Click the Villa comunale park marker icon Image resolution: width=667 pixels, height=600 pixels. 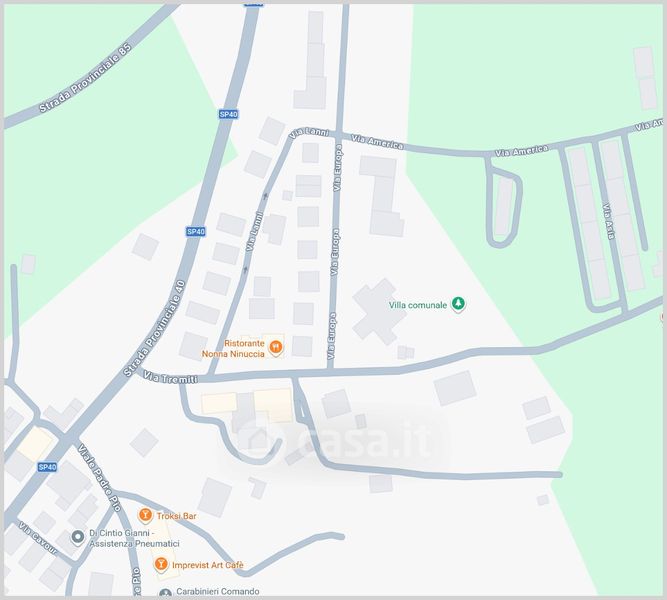(458, 304)
